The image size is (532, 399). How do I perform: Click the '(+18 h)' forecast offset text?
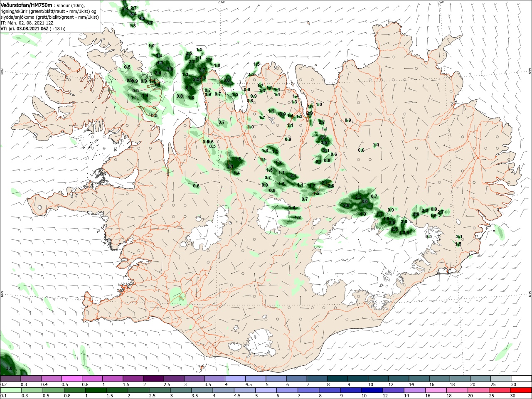pyautogui.click(x=57, y=29)
